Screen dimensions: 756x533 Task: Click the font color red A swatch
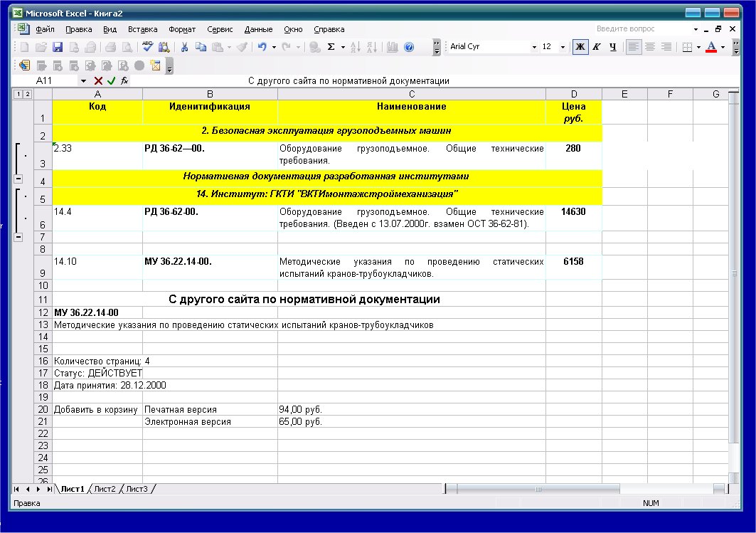711,47
